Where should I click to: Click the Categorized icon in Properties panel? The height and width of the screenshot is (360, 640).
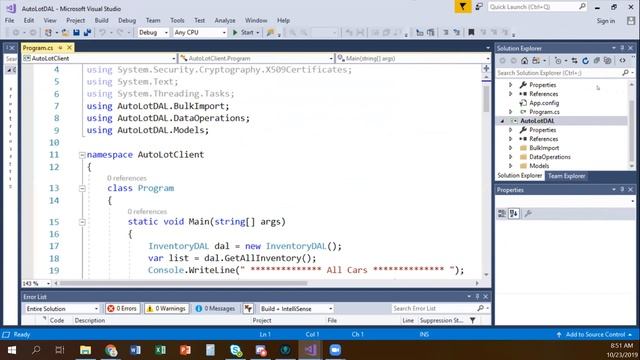point(502,213)
